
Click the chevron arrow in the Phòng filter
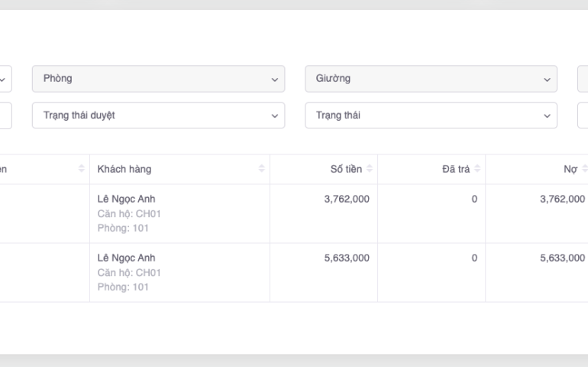[275, 79]
